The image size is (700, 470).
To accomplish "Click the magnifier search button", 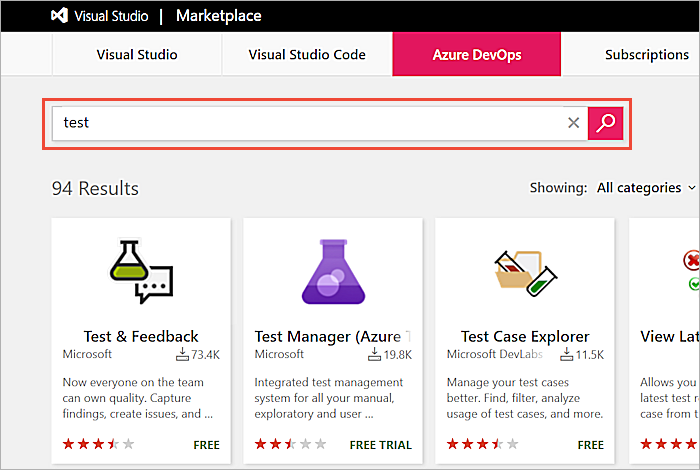I will [x=605, y=123].
